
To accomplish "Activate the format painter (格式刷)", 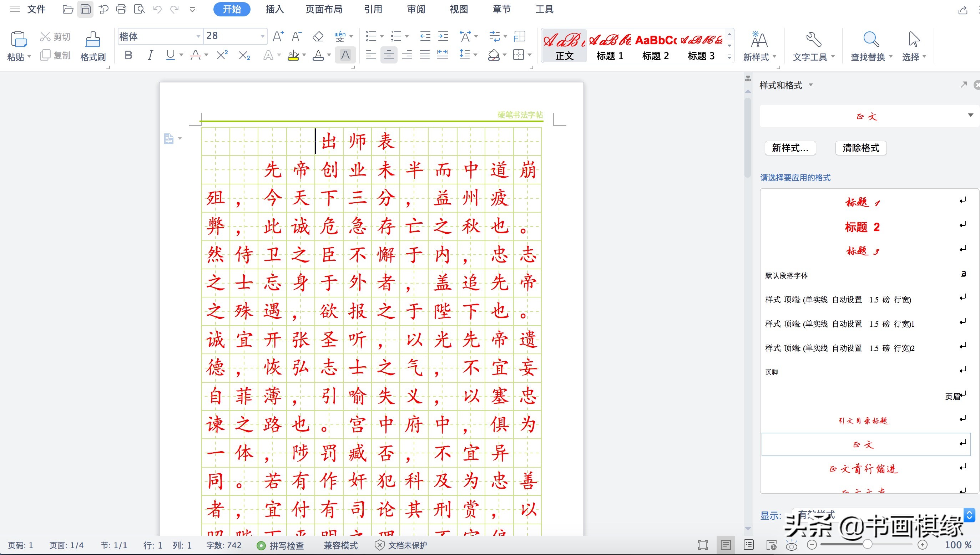I will tap(93, 46).
